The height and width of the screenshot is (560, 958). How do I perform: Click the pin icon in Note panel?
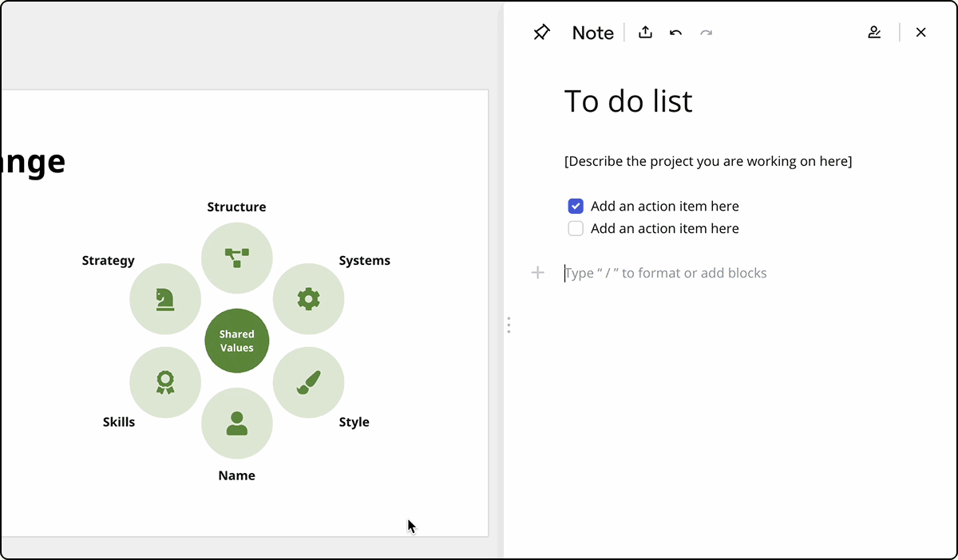[x=541, y=33]
